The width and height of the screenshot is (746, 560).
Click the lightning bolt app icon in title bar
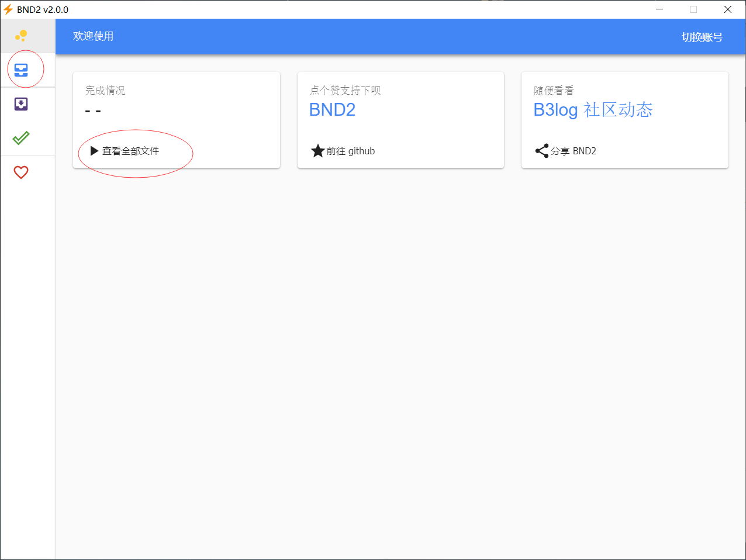click(x=8, y=9)
